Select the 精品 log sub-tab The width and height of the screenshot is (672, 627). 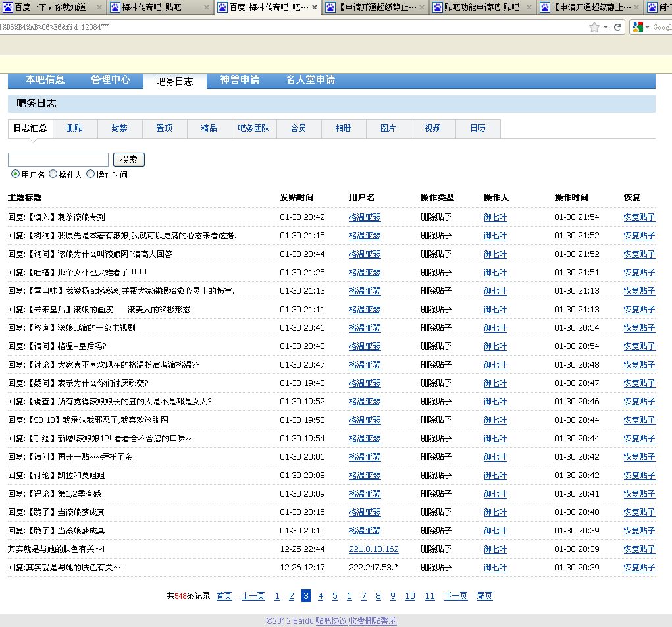[x=209, y=128]
